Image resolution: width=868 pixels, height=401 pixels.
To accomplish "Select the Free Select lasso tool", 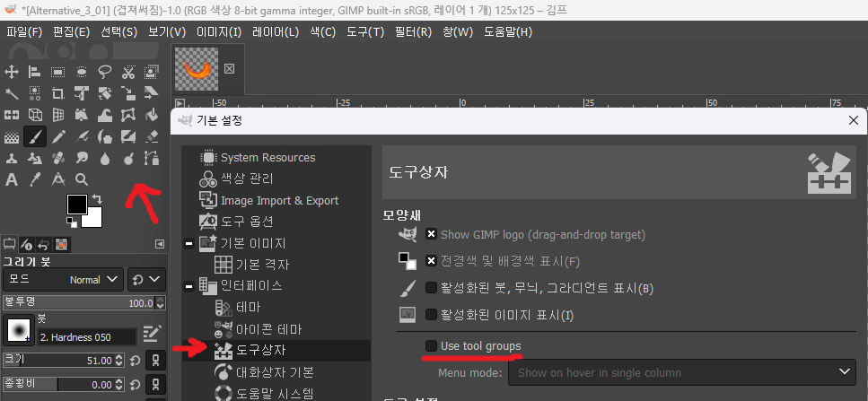I will point(105,72).
